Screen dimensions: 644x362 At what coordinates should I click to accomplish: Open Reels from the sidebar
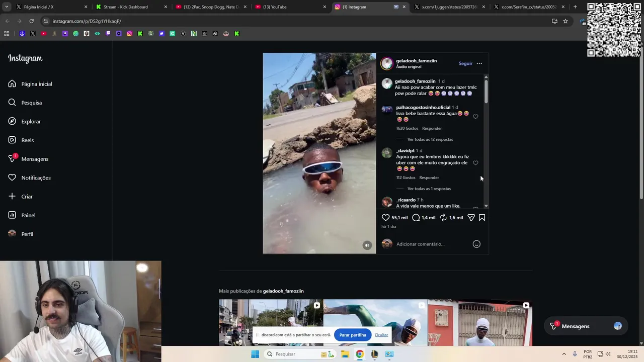(21, 140)
